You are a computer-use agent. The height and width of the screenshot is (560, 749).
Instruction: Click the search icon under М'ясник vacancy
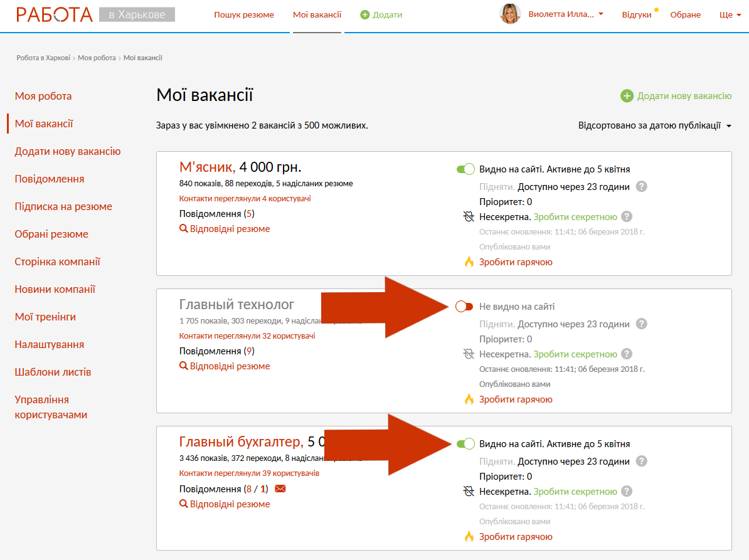pos(184,229)
